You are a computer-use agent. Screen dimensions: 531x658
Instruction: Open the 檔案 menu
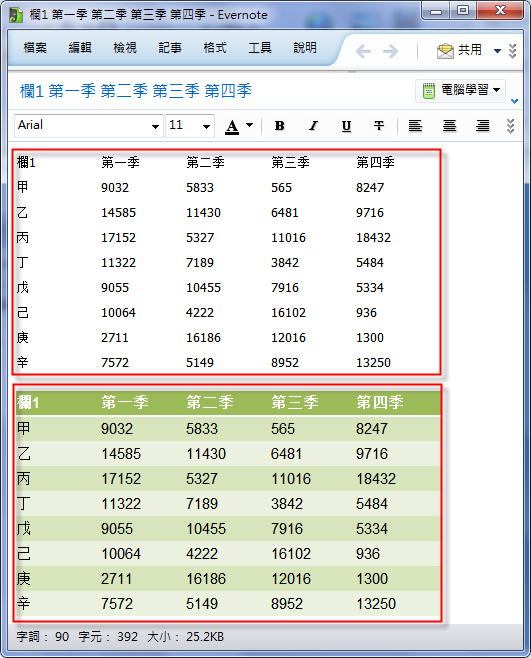pyautogui.click(x=35, y=48)
